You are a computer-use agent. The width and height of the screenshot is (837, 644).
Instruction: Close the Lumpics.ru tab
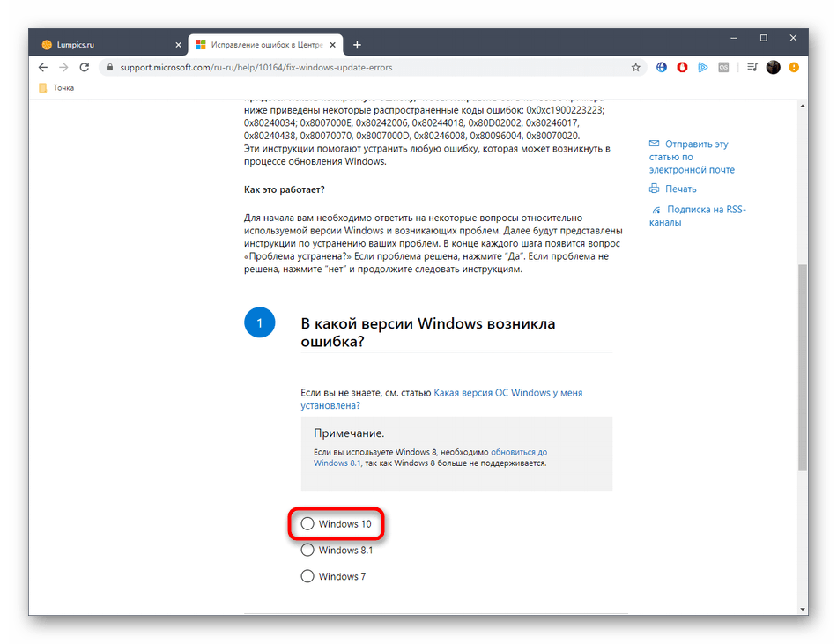click(x=178, y=45)
